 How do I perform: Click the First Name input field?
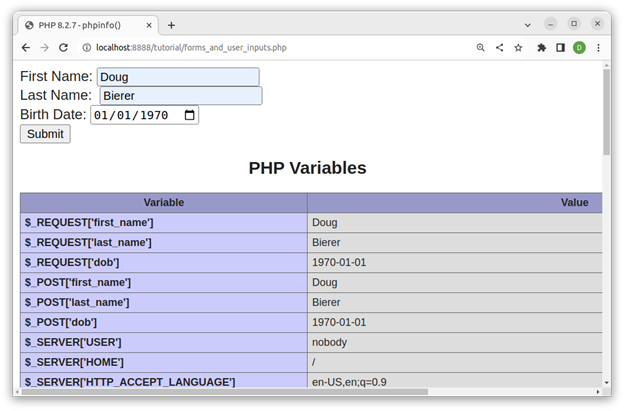[x=177, y=77]
